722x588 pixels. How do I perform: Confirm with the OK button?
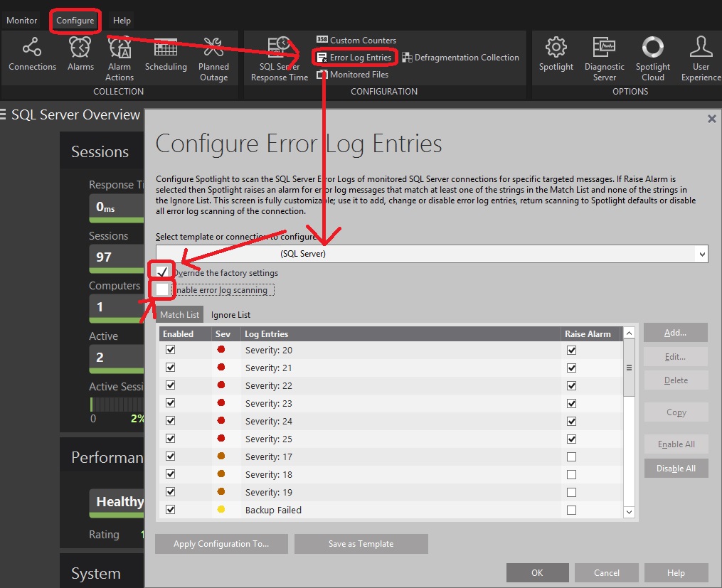coord(537,573)
